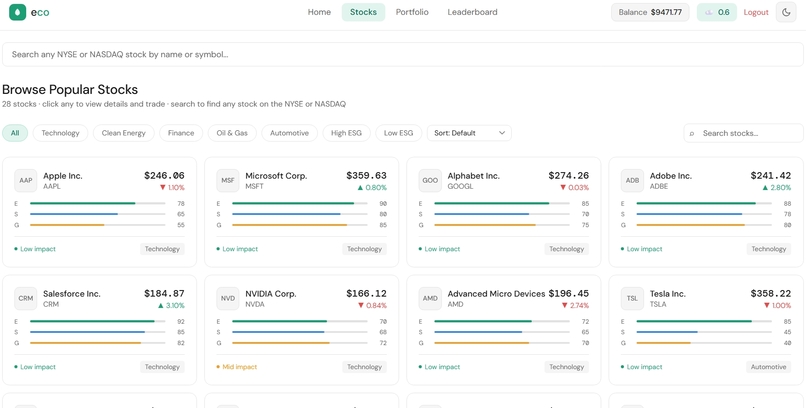Click the NVIDIA Mid impact label

point(236,367)
